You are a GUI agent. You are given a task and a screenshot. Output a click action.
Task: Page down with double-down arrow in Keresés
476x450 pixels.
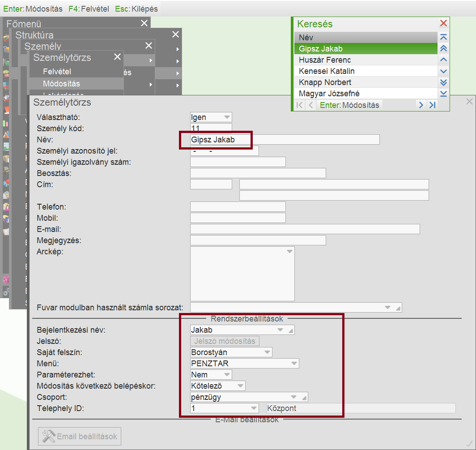click(443, 82)
